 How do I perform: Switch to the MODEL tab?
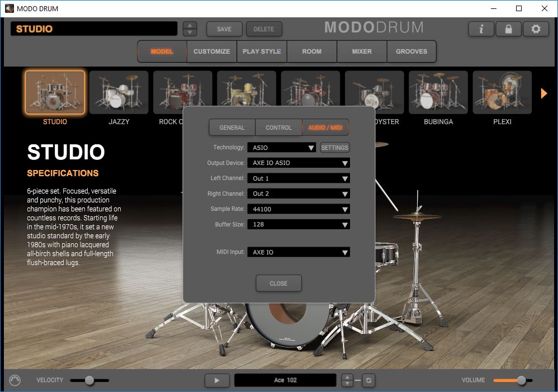click(162, 51)
